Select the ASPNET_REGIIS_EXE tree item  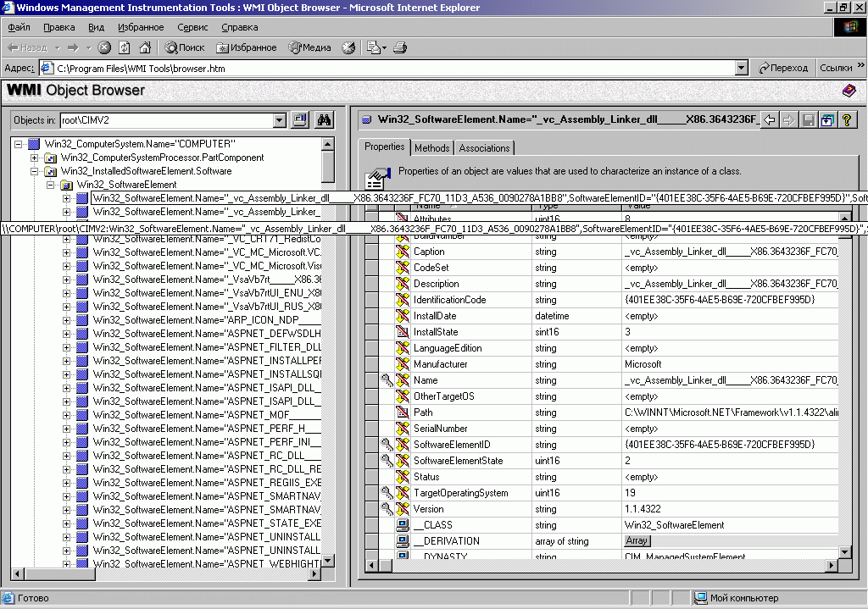[207, 482]
